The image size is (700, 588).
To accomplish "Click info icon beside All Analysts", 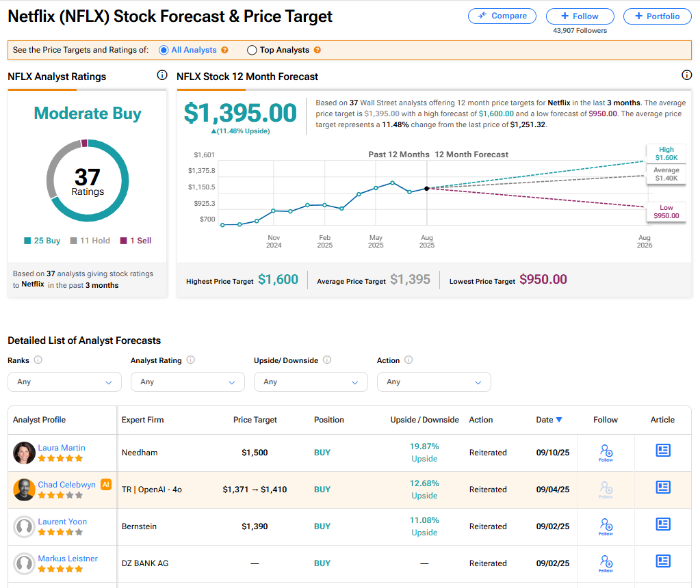I will pos(224,50).
